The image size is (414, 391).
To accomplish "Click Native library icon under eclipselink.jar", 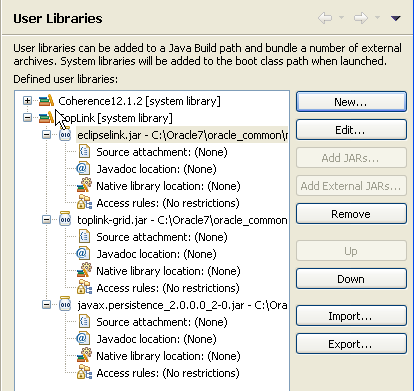I will click(84, 186).
